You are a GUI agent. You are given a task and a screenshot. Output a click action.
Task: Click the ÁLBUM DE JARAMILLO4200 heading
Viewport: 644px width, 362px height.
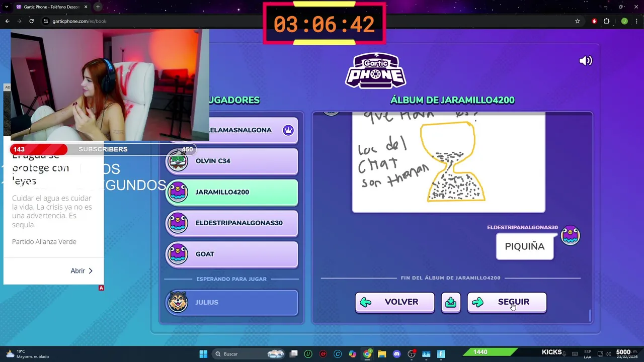452,100
